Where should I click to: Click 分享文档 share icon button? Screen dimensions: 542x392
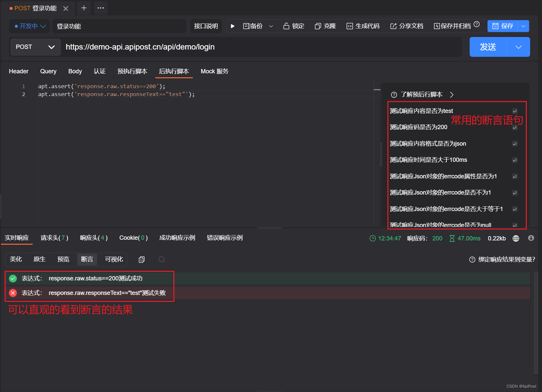pos(407,26)
